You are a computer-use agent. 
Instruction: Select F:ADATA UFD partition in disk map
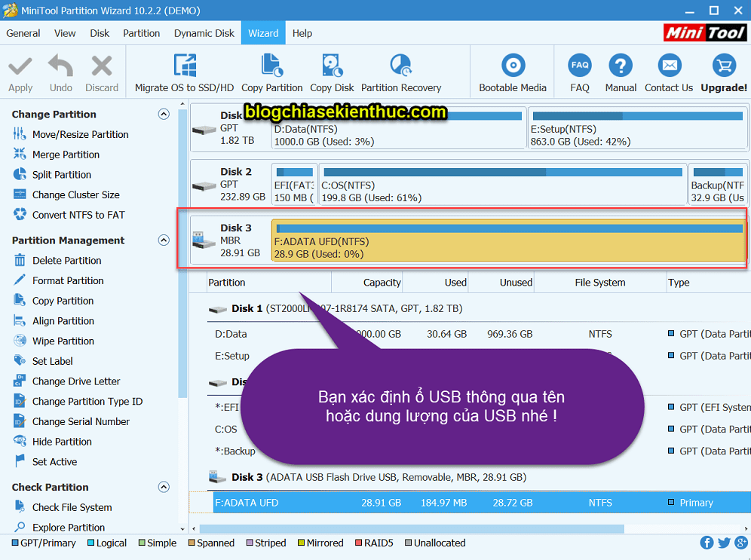click(x=509, y=240)
